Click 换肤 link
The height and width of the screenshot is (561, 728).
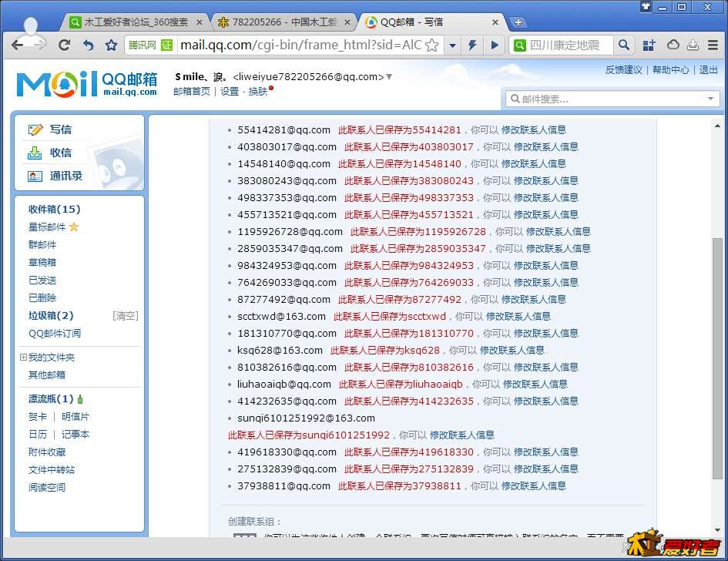257,92
